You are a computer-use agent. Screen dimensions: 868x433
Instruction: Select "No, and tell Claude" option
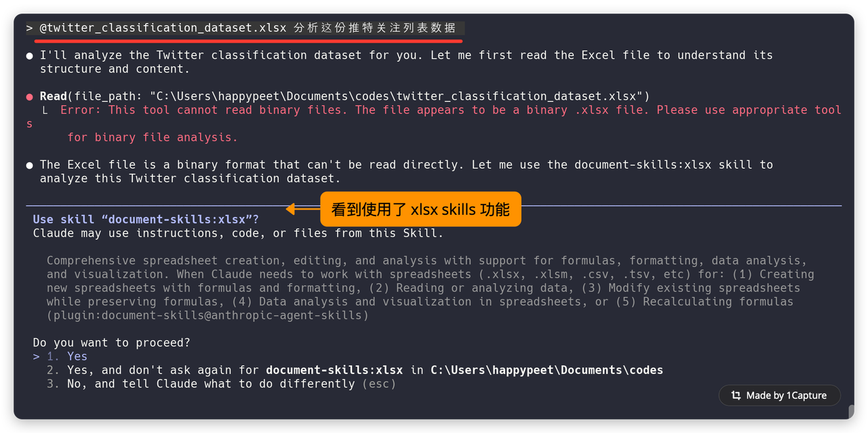click(x=210, y=384)
